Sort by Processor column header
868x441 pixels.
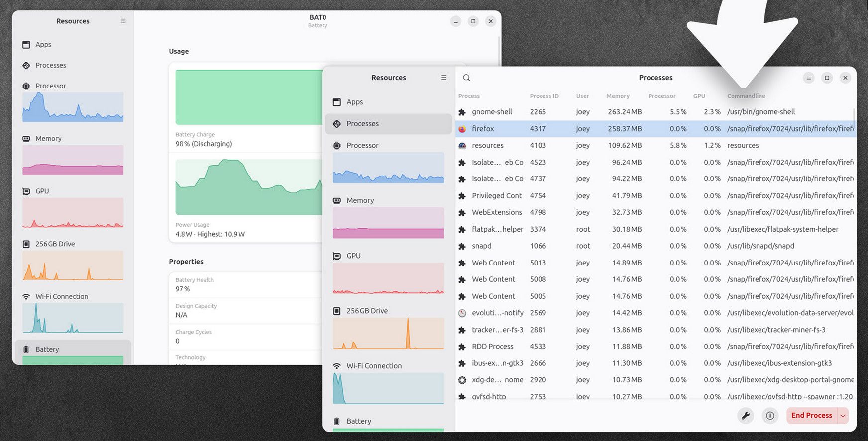pyautogui.click(x=661, y=96)
